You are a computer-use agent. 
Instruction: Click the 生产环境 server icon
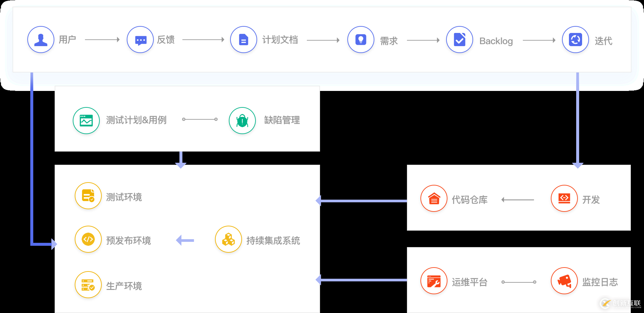88,285
